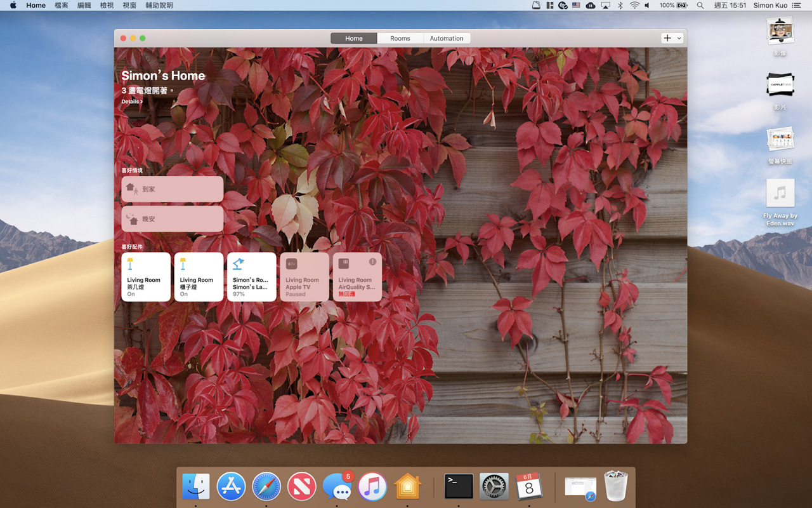Click the cloud pause menu bar icon
The image size is (812, 508).
(591, 5)
